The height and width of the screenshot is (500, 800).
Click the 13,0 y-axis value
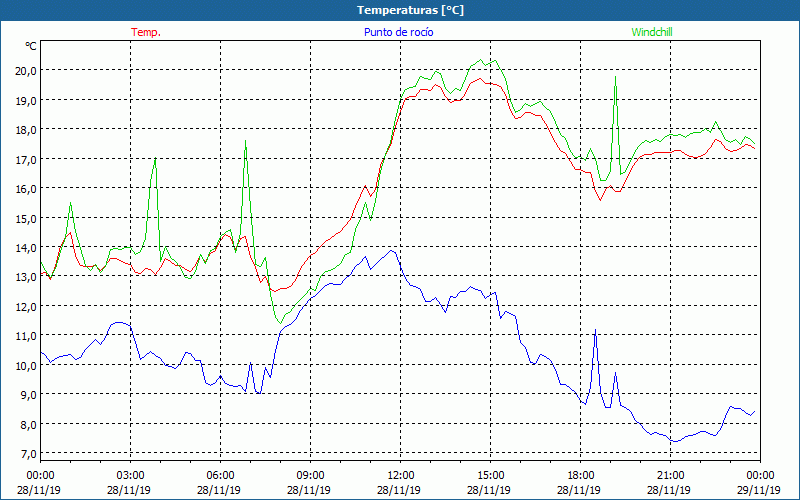(x=27, y=277)
